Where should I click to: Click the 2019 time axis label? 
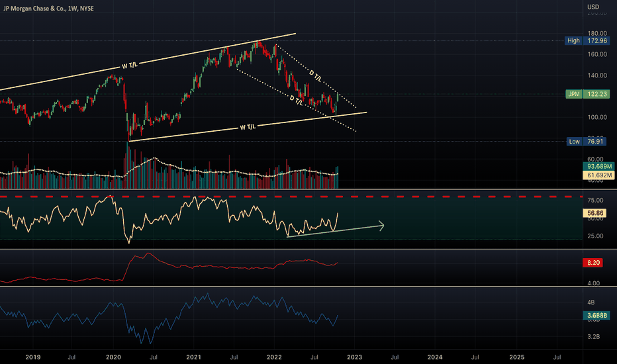point(33,357)
